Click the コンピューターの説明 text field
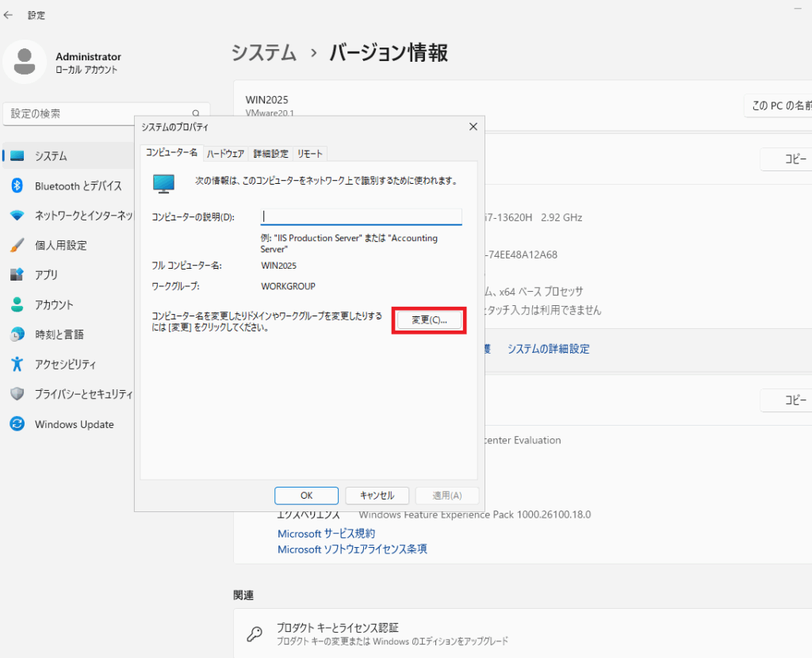The image size is (812, 658). [361, 216]
